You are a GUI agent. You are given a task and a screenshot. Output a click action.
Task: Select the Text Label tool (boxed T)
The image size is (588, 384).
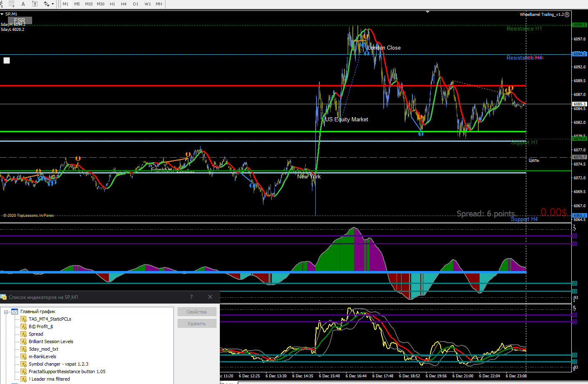[35, 4]
